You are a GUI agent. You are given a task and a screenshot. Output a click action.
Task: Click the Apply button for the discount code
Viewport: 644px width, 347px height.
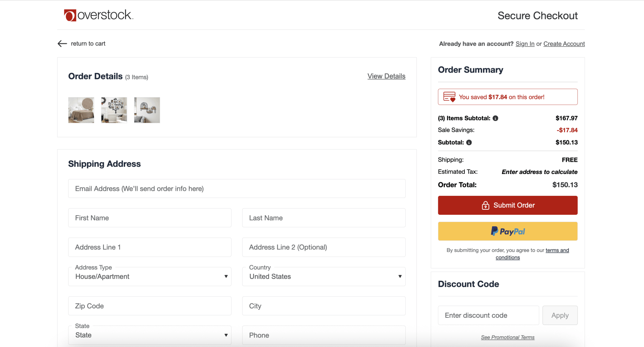pos(560,315)
